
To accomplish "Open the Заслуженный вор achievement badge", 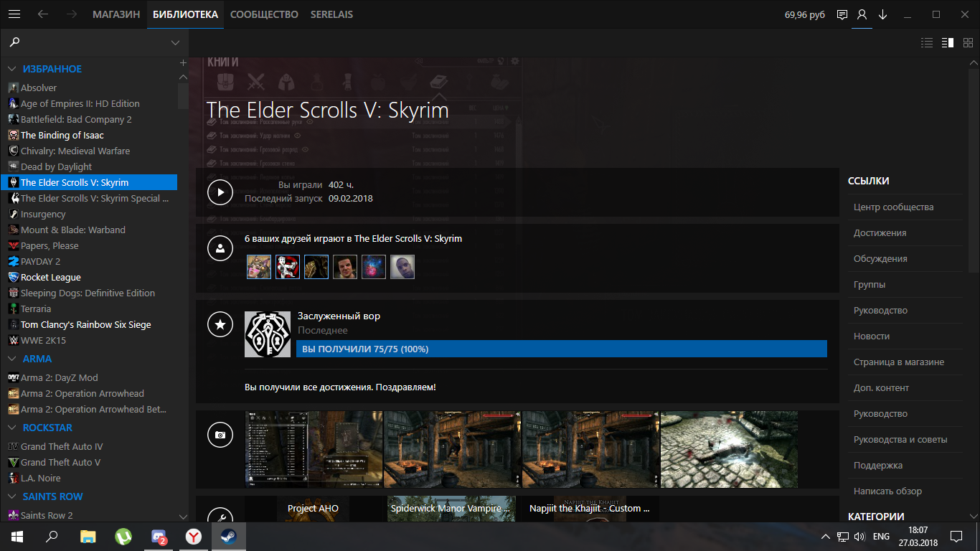I will pyautogui.click(x=268, y=334).
